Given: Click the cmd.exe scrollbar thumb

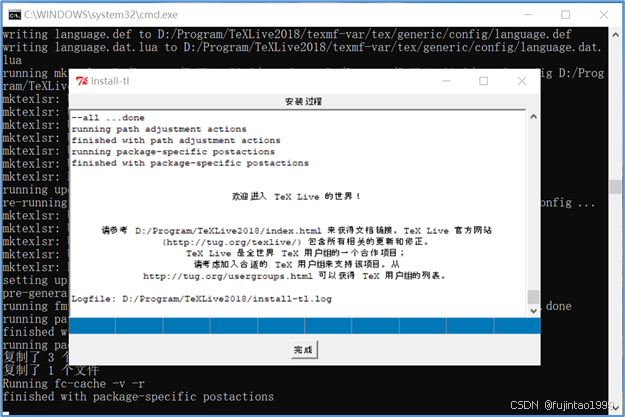Looking at the screenshot, I should [x=615, y=187].
